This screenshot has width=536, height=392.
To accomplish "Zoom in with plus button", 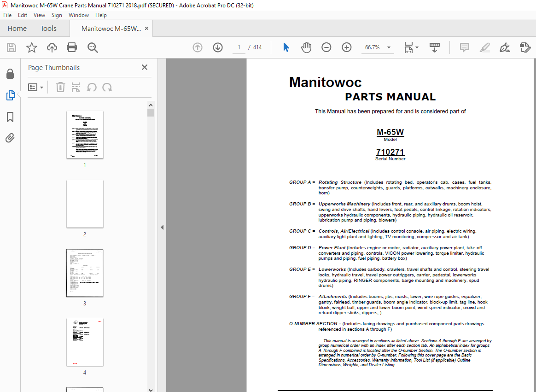I will click(x=347, y=47).
